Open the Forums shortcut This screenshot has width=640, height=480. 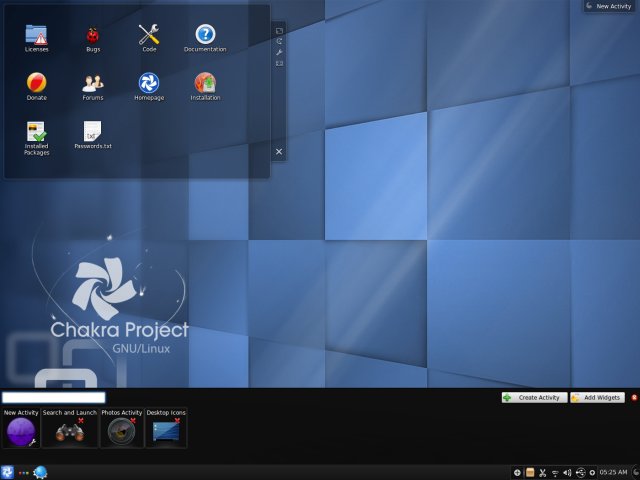tap(93, 83)
